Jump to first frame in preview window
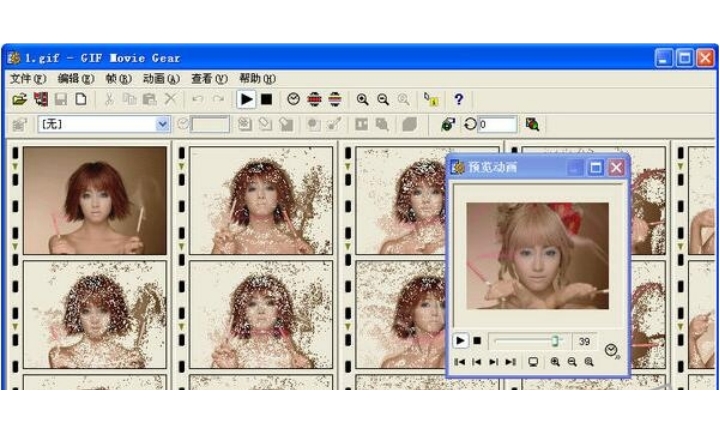This screenshot has height=432, width=720. (459, 362)
